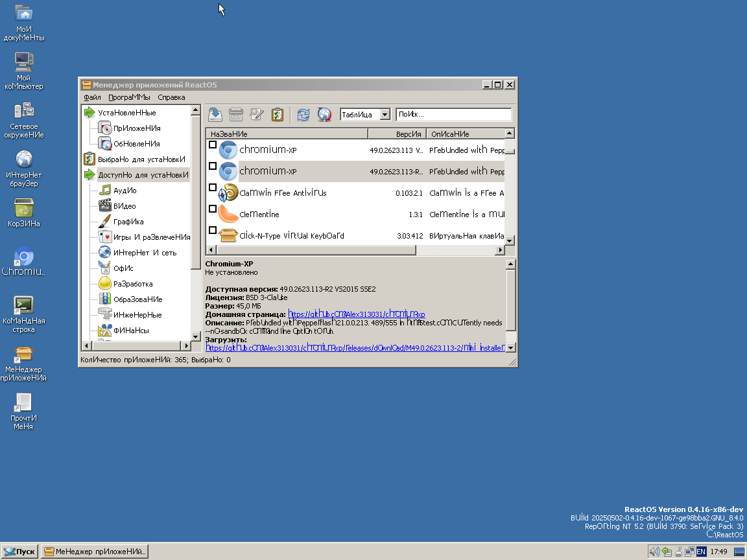Check the Click-N-Type Virtual Keyboard checkbox
Screen dimensions: 747x560
pos(213,231)
